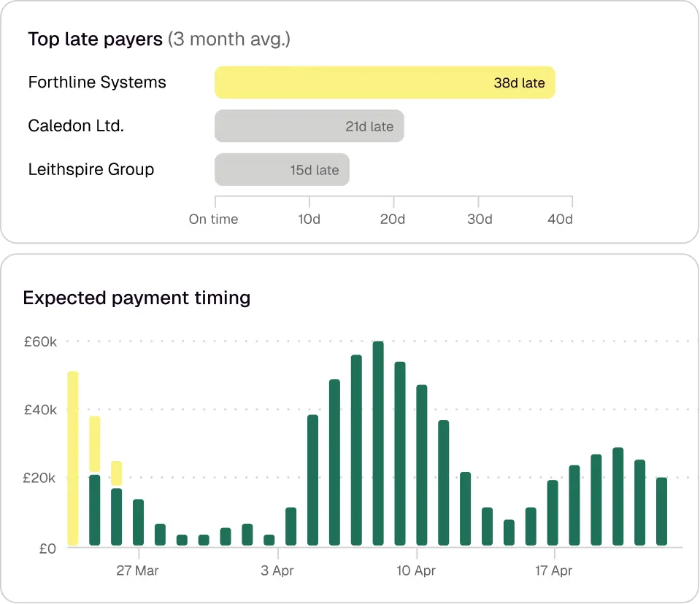
Task: Click the 27 Mar date label
Action: coord(137,570)
